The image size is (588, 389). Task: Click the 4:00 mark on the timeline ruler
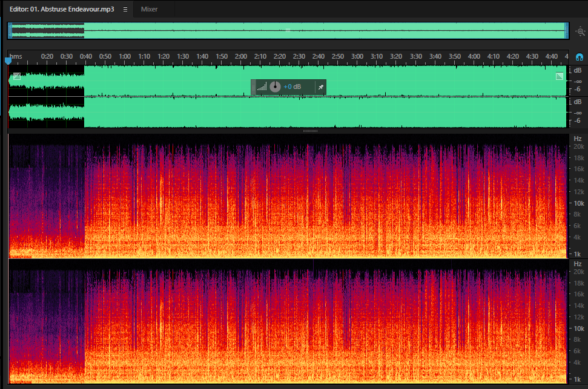[x=474, y=56]
